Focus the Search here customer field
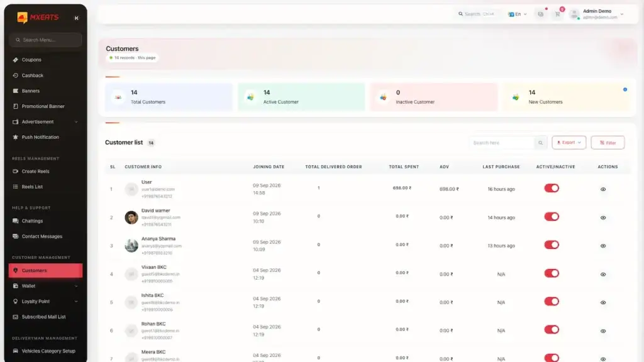The width and height of the screenshot is (644, 362). coord(502,143)
